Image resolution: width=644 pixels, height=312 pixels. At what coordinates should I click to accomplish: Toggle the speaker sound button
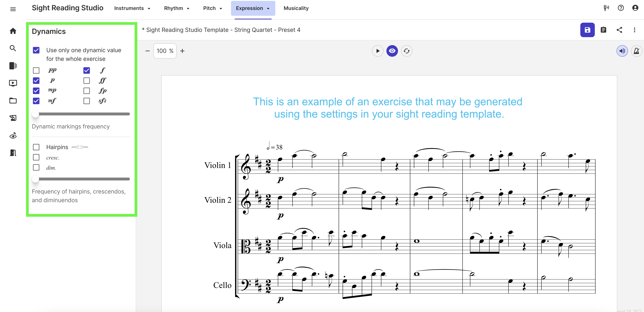coord(622,51)
